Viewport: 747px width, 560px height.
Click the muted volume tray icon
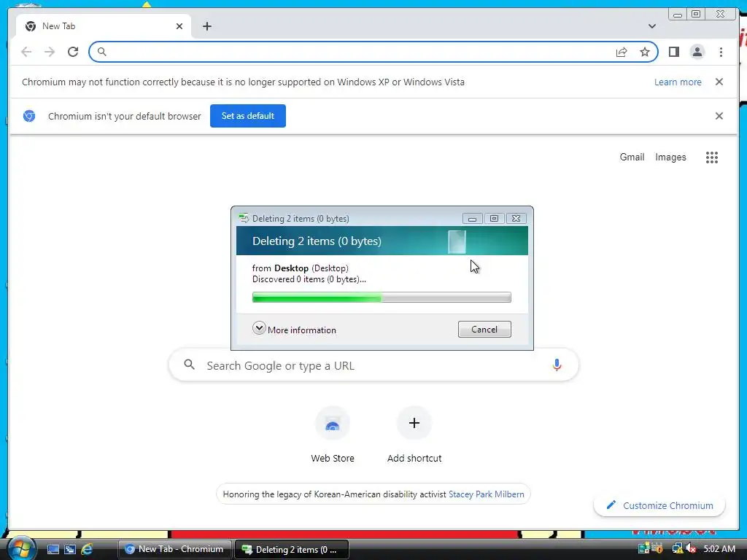click(690, 549)
